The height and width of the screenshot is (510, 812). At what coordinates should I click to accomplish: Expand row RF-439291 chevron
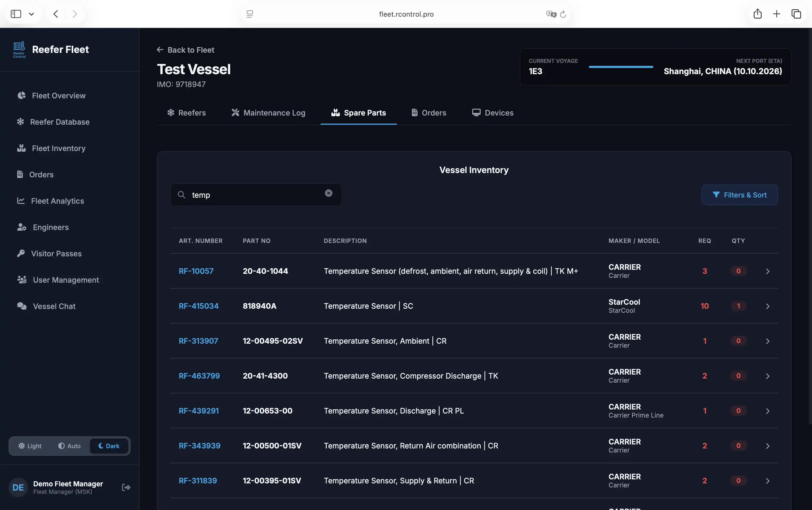(767, 411)
